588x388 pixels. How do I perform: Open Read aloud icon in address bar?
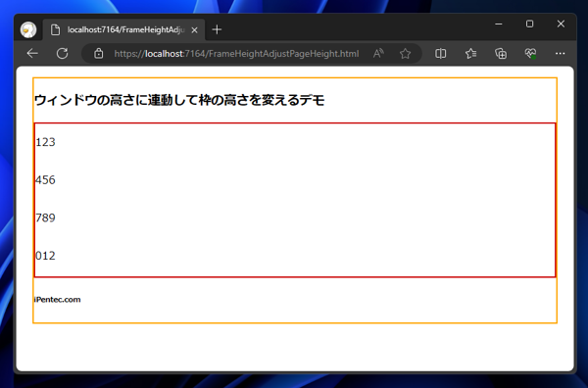378,54
